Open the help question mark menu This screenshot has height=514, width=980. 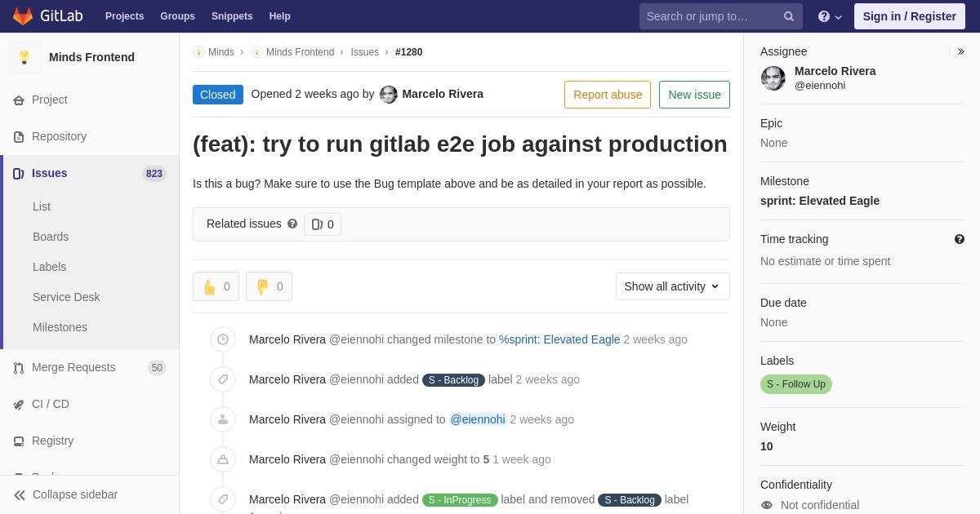[830, 16]
